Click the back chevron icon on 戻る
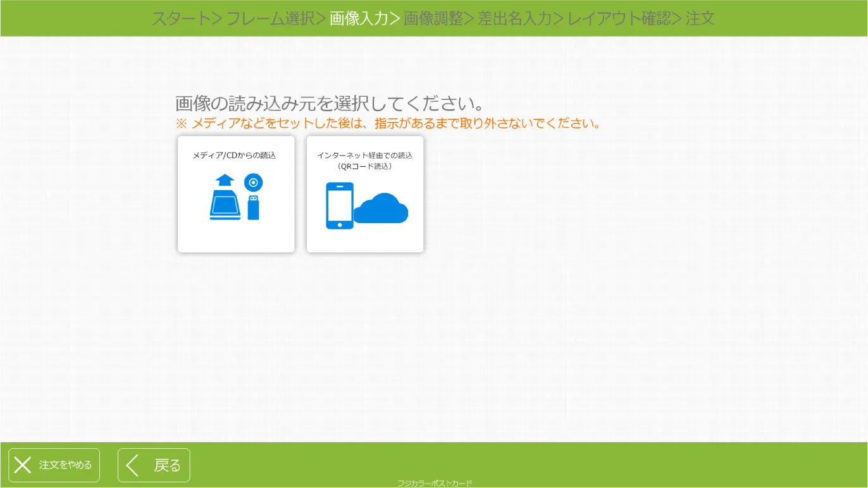The width and height of the screenshot is (868, 488). (x=133, y=465)
